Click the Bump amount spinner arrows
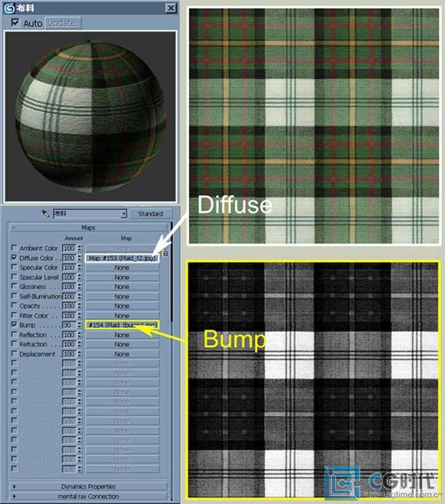The image size is (445, 504). pos(79,325)
